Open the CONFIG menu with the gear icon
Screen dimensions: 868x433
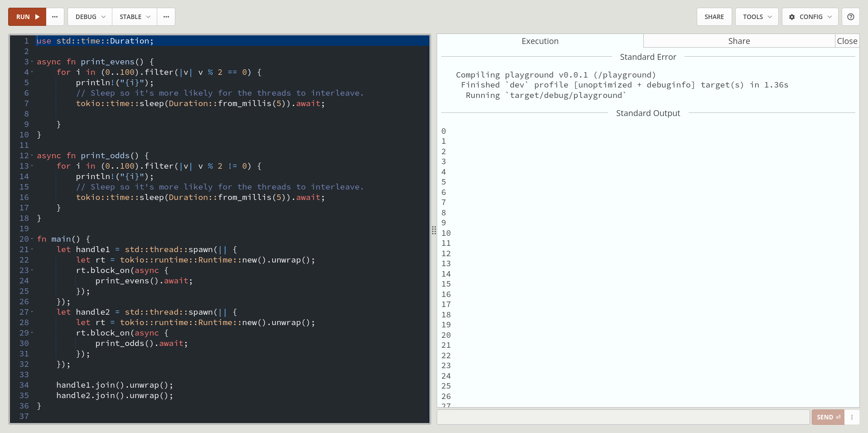coord(810,17)
